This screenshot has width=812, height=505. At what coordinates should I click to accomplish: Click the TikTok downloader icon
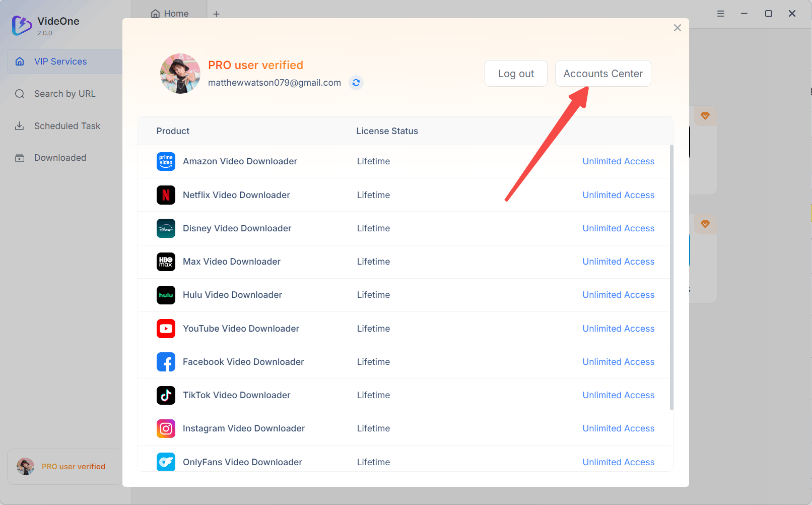(x=166, y=395)
